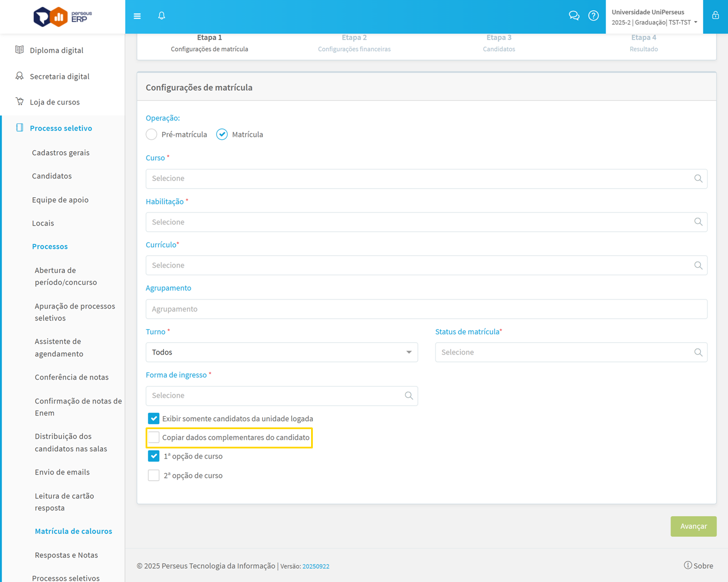Click the search icon in Curso field

698,178
